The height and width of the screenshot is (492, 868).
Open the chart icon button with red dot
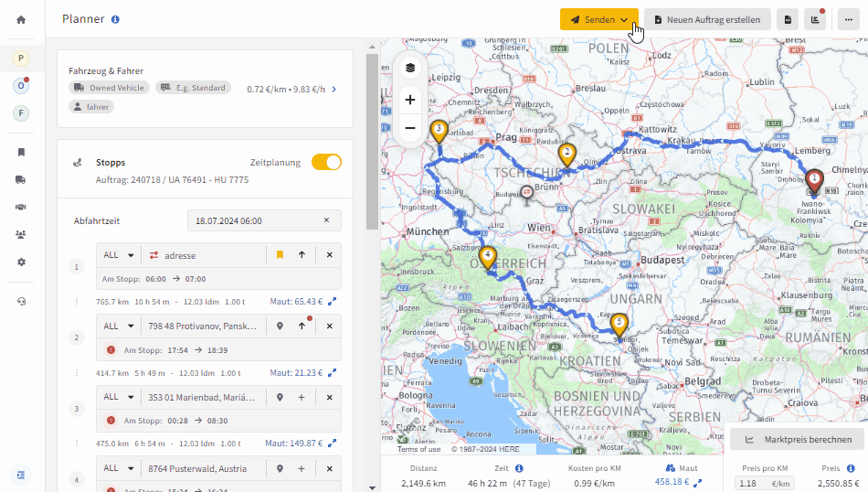coord(815,20)
